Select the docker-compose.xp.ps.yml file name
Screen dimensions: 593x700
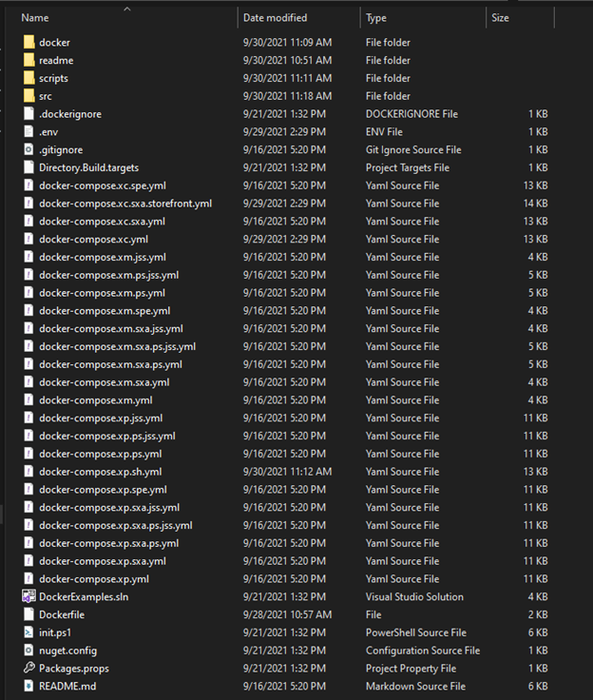click(x=101, y=454)
